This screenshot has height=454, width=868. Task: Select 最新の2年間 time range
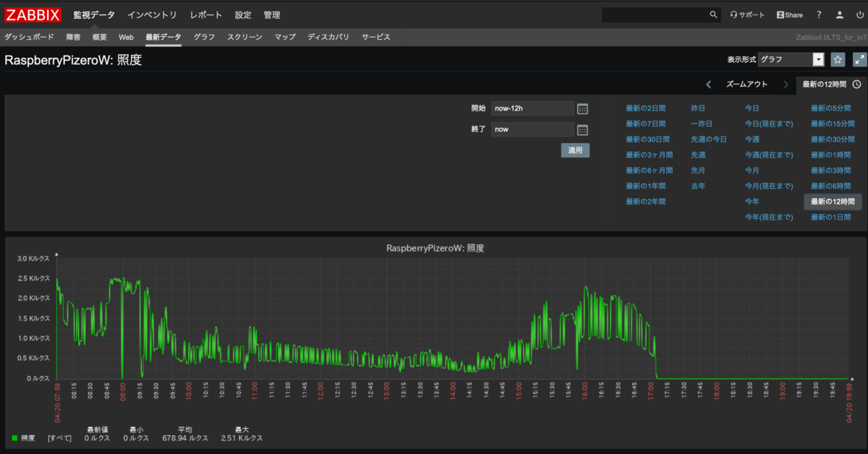click(645, 202)
